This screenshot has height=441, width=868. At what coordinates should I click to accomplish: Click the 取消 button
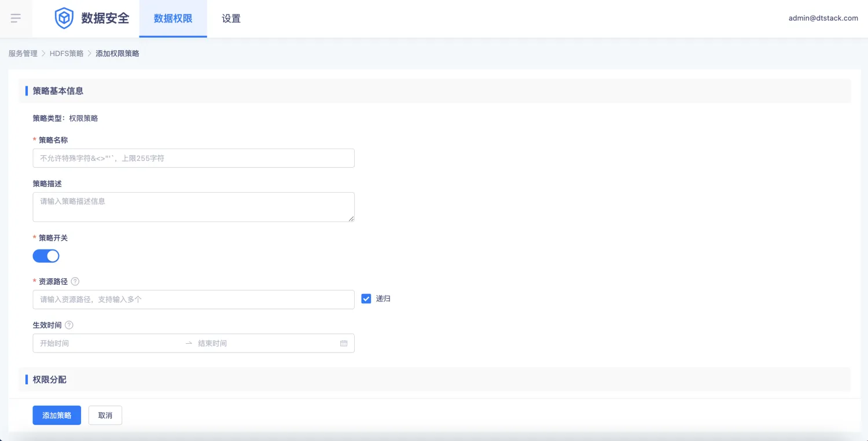pos(105,416)
